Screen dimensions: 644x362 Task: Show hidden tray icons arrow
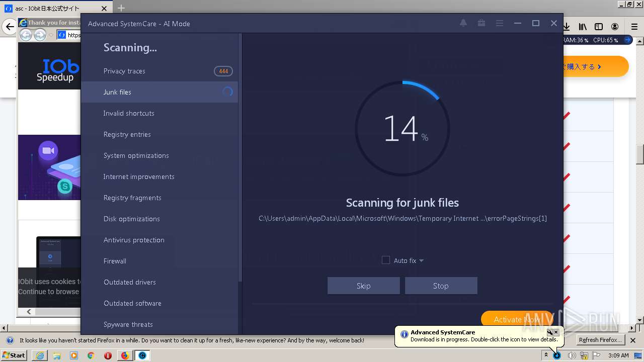point(546,355)
